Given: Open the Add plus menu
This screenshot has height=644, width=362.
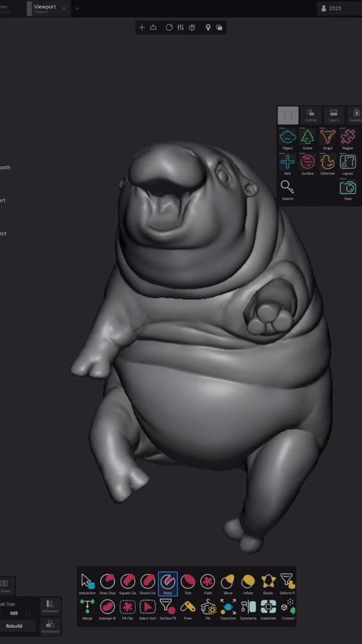Looking at the screenshot, I should pos(288,165).
